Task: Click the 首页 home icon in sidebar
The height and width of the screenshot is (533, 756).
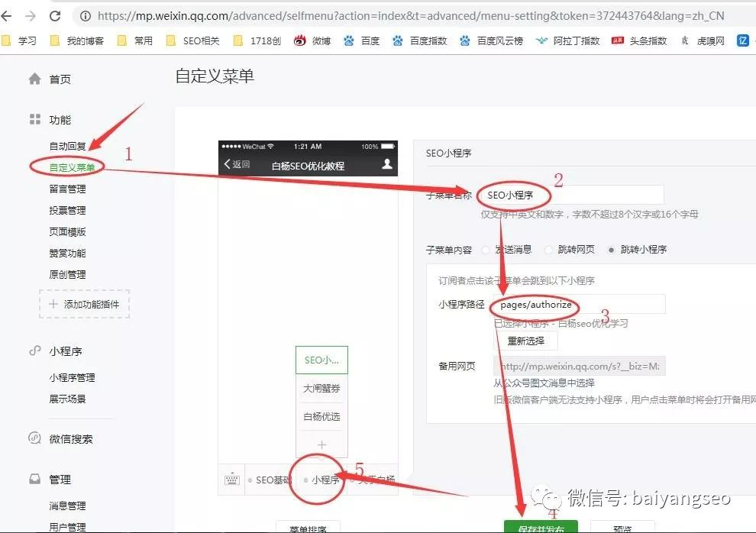Action: coord(34,78)
